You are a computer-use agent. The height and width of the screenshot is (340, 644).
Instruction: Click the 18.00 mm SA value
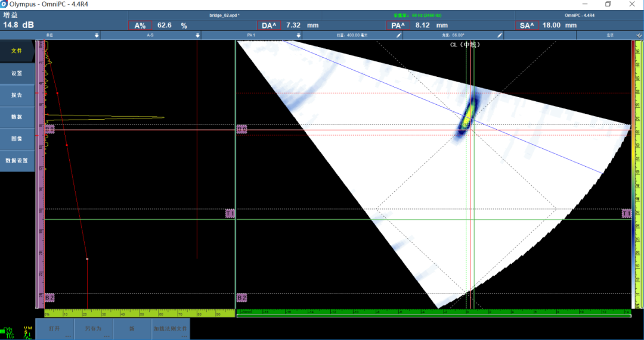tap(559, 26)
